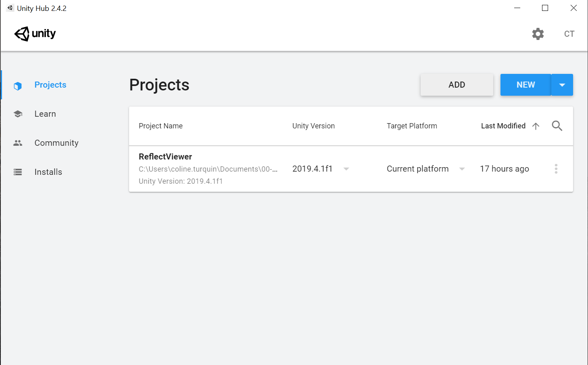Expand the NEW button dropdown arrow
This screenshot has width=588, height=365.
562,85
